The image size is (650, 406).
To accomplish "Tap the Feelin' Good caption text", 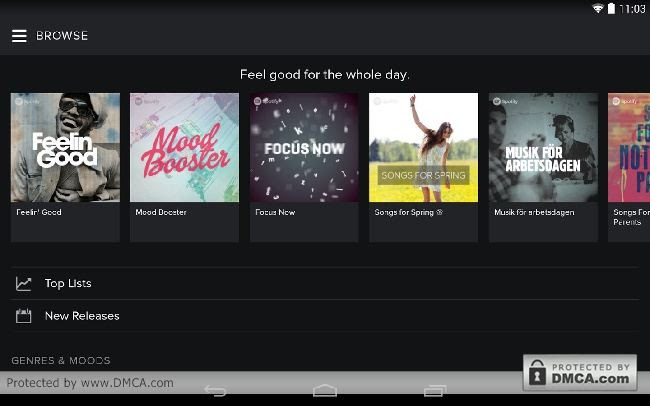I will click(x=39, y=212).
